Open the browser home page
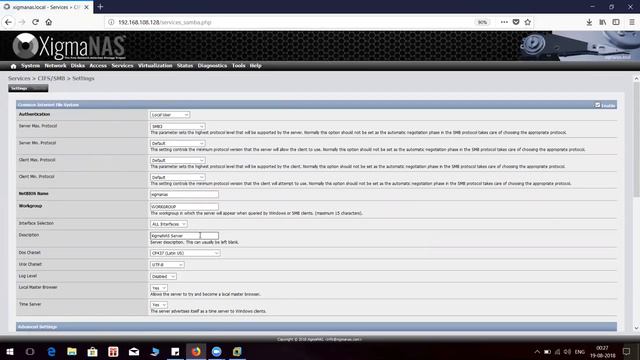Viewport: 640px width, 360px height. coord(49,22)
